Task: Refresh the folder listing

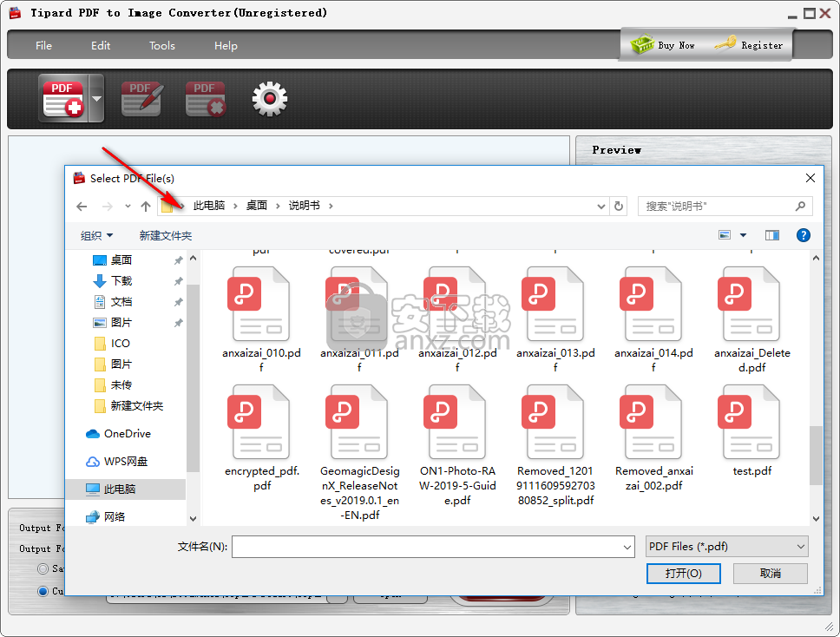Action: [x=619, y=207]
